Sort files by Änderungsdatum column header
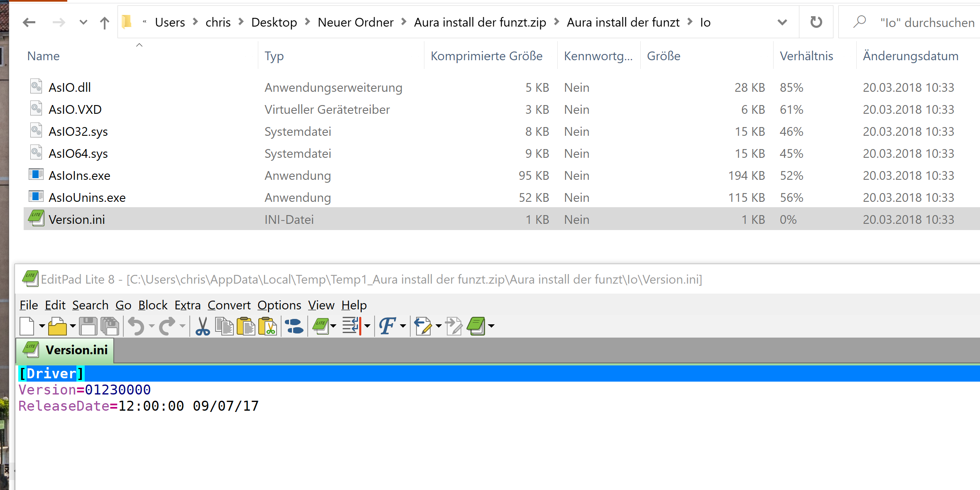This screenshot has height=490, width=980. click(910, 56)
